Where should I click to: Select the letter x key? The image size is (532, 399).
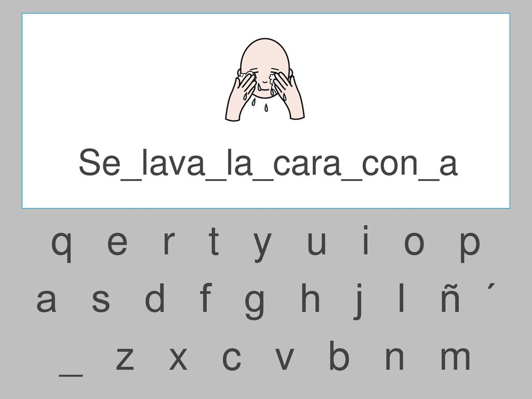178,358
